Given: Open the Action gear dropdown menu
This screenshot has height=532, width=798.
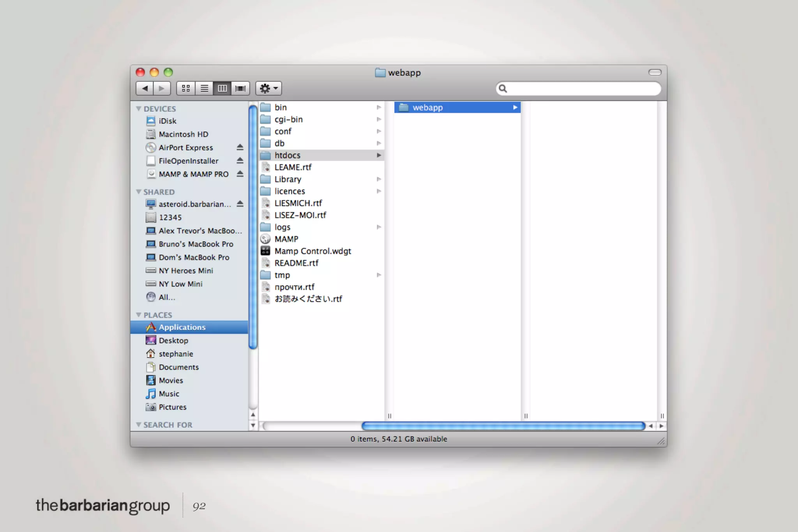Looking at the screenshot, I should (x=268, y=88).
